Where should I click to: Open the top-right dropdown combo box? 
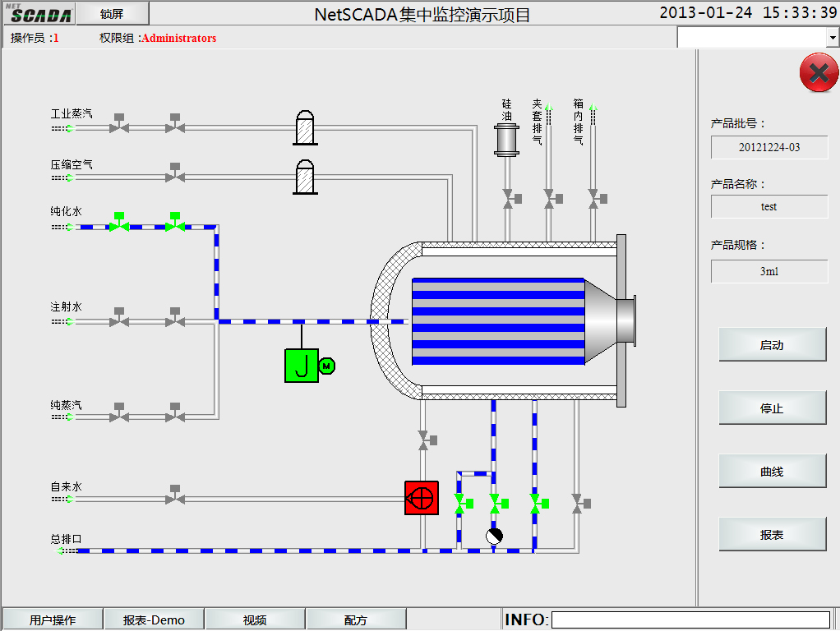pyautogui.click(x=832, y=38)
